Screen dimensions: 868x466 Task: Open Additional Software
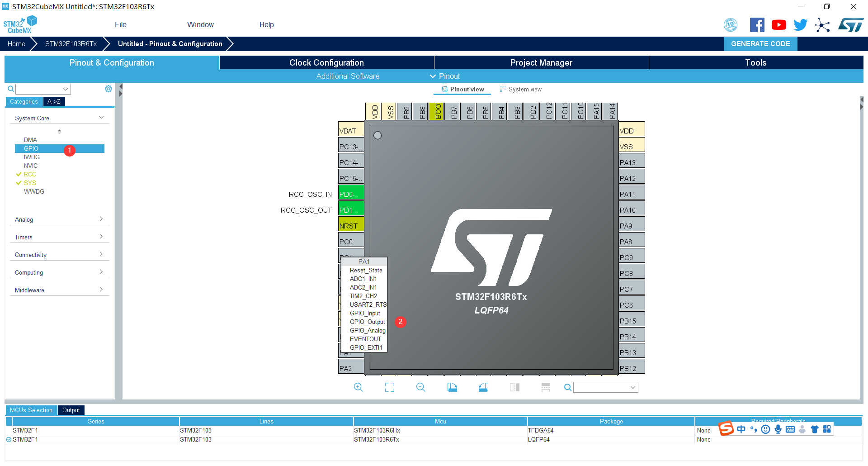(348, 76)
